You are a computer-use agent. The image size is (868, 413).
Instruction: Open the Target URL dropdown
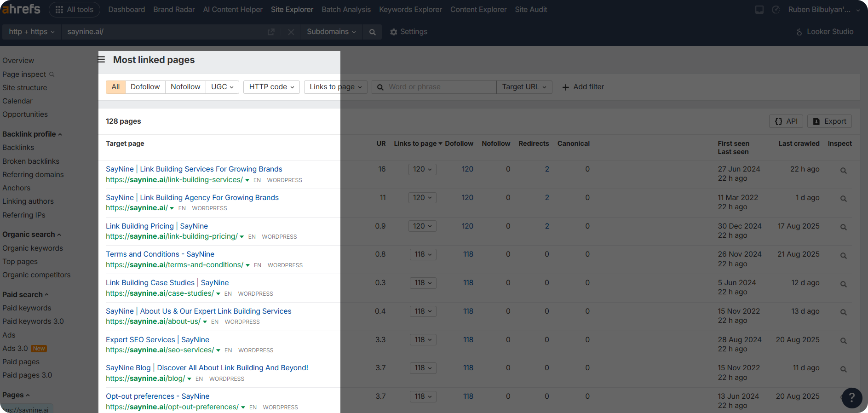pyautogui.click(x=524, y=87)
